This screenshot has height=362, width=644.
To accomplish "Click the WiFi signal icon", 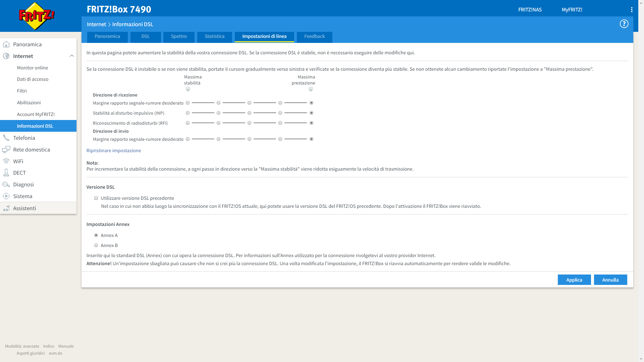I will click(x=6, y=161).
